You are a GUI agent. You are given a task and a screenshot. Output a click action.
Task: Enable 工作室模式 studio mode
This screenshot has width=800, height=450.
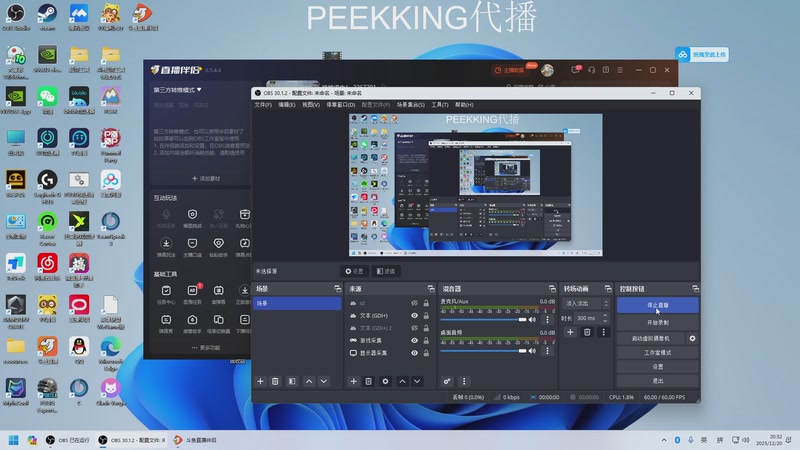(x=658, y=353)
